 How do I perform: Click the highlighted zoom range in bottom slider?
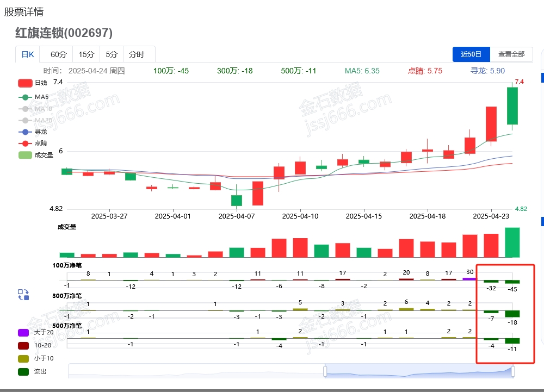(419, 371)
